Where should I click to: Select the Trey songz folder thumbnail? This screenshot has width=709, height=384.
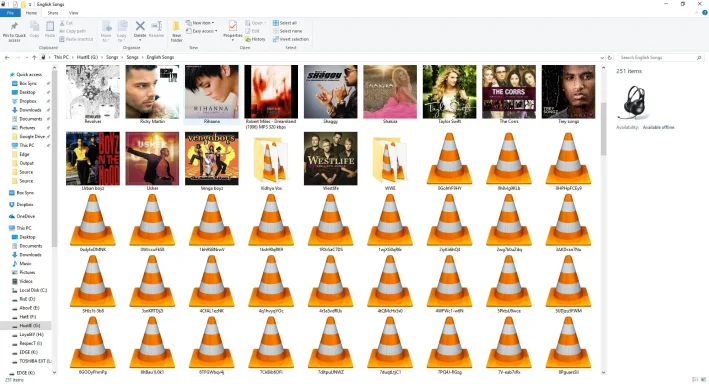568,94
